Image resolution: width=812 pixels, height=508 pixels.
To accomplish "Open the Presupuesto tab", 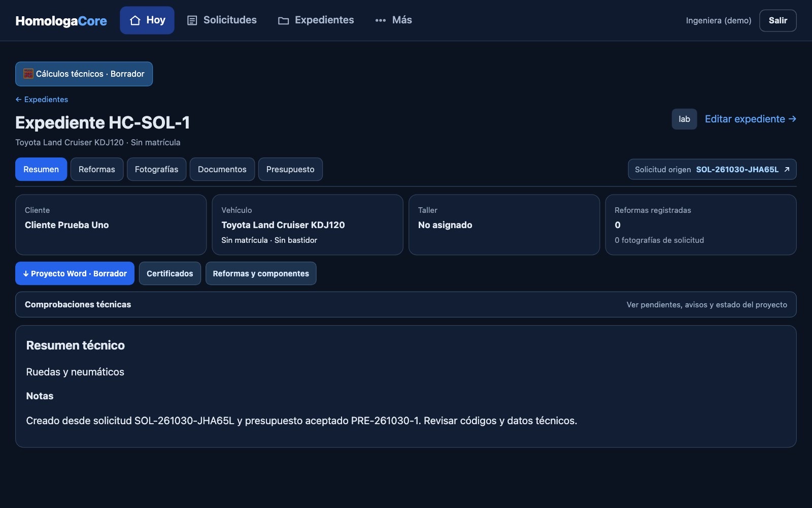I will (x=290, y=169).
